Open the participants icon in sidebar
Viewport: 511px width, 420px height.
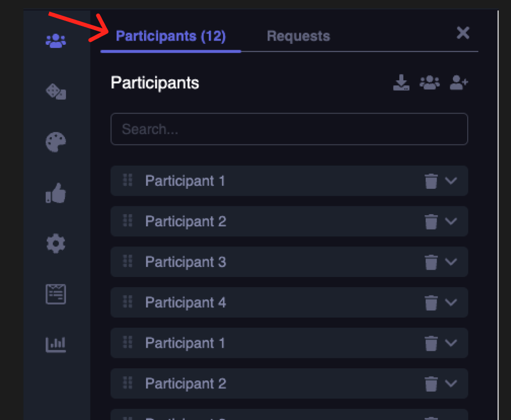coord(56,41)
